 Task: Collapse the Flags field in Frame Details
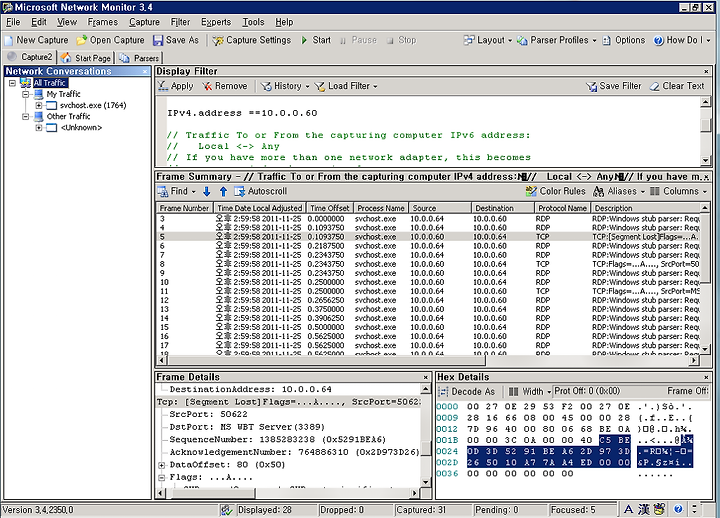coord(162,478)
